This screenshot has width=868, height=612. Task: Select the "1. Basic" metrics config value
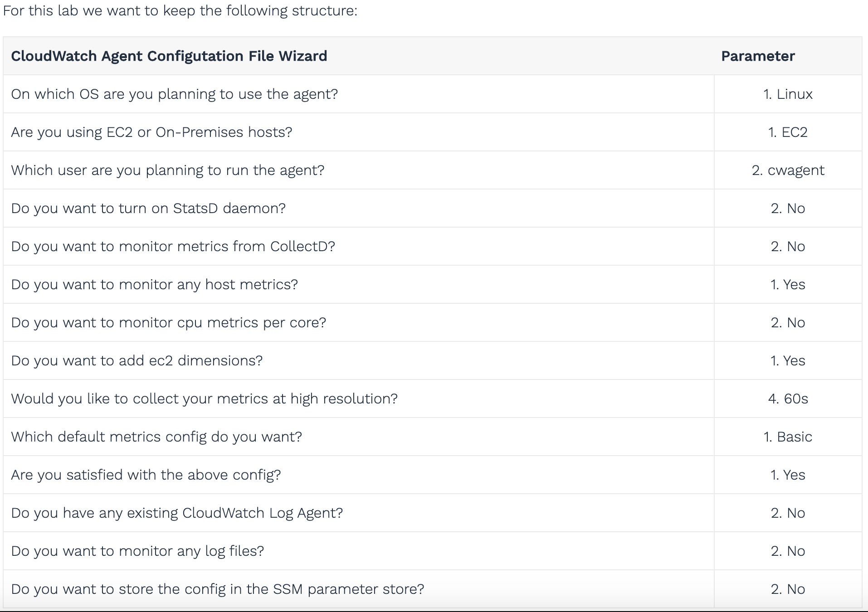click(788, 437)
